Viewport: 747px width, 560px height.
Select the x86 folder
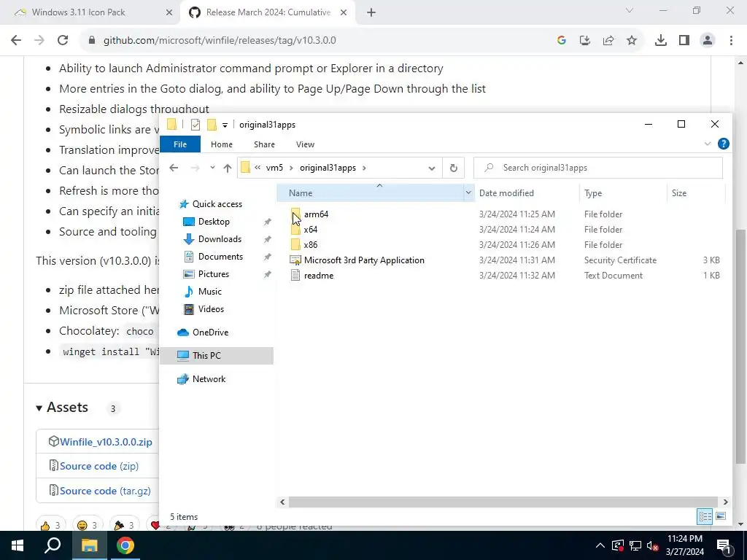(310, 245)
